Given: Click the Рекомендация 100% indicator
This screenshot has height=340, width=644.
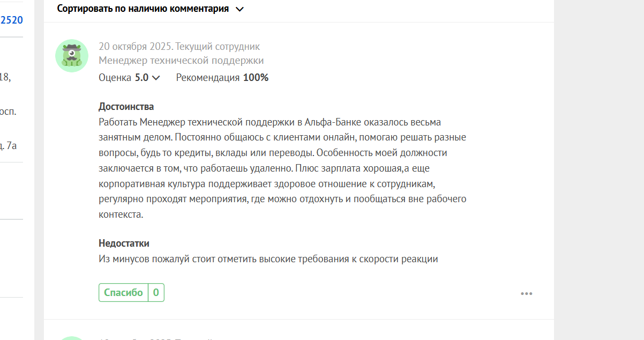Looking at the screenshot, I should [222, 78].
